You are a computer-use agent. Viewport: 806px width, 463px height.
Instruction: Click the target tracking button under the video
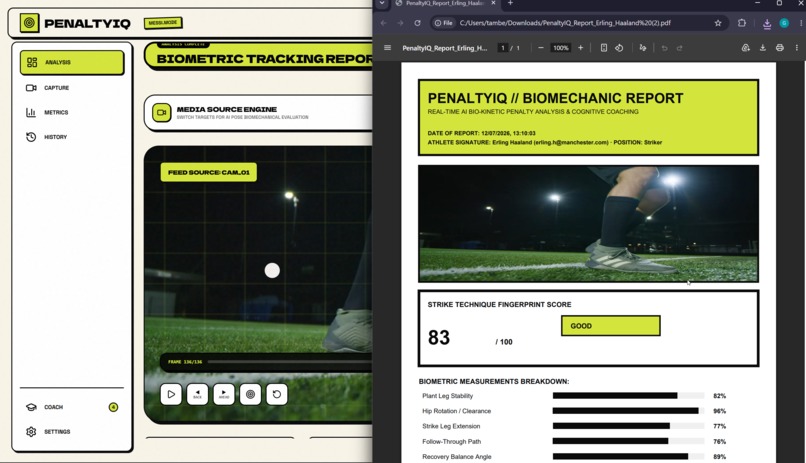click(250, 394)
